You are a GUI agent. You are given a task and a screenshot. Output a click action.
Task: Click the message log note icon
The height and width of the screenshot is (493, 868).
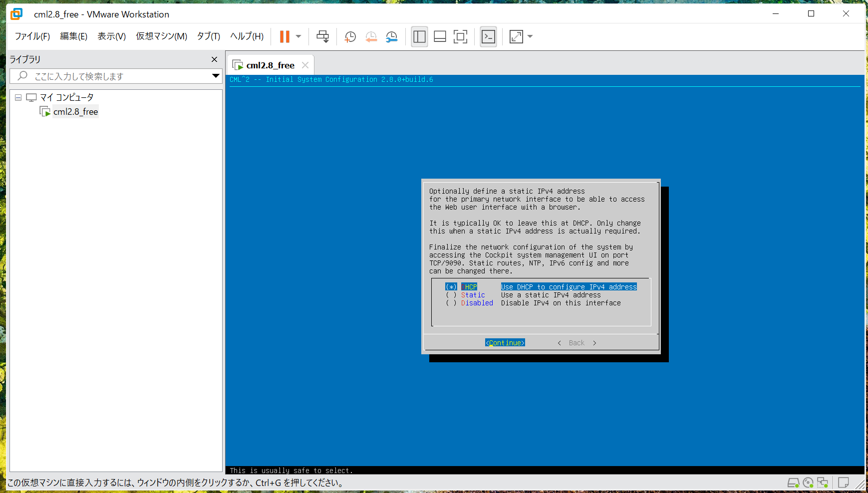pyautogui.click(x=844, y=483)
